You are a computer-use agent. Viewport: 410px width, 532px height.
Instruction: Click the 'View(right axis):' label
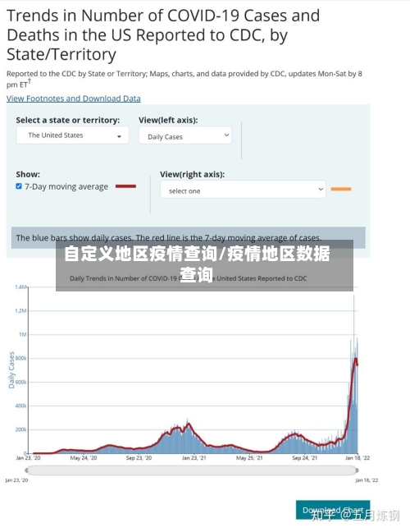(192, 174)
